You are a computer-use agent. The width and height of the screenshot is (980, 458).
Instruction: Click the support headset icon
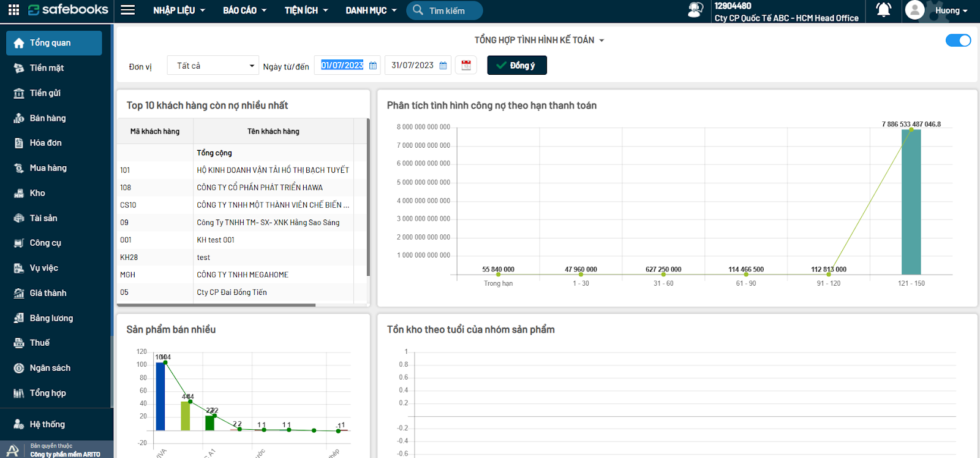695,10
